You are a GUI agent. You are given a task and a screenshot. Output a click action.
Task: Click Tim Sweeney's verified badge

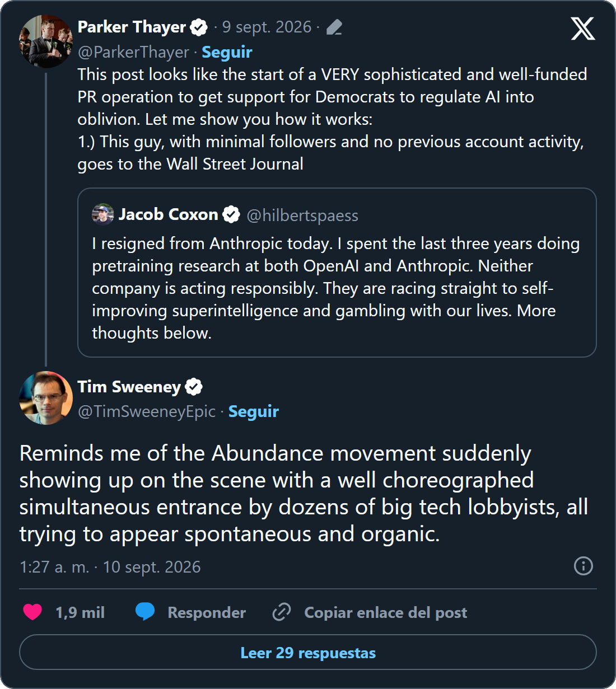[194, 387]
